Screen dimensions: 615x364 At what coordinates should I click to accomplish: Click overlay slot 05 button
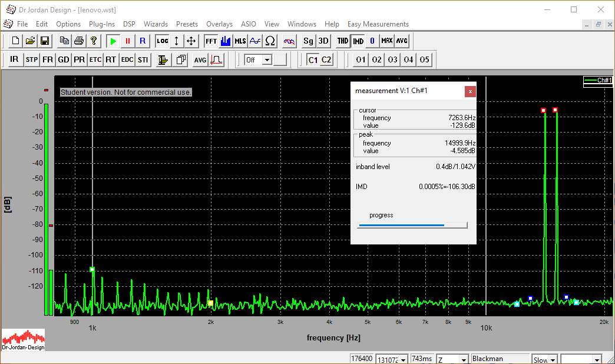424,59
